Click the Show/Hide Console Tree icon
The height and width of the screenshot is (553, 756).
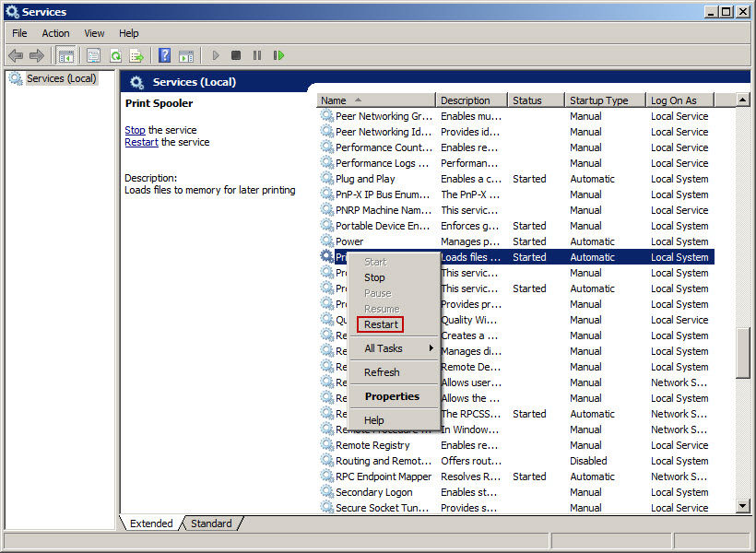tap(65, 55)
